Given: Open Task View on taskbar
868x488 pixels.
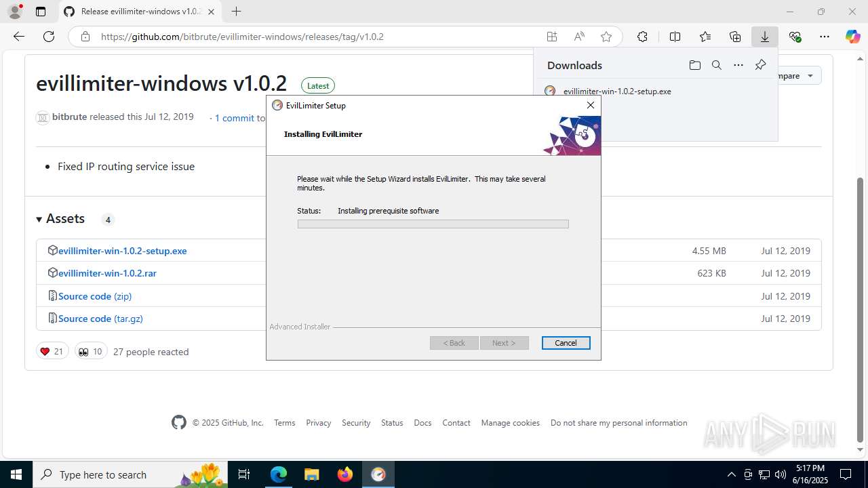Looking at the screenshot, I should pyautogui.click(x=245, y=474).
